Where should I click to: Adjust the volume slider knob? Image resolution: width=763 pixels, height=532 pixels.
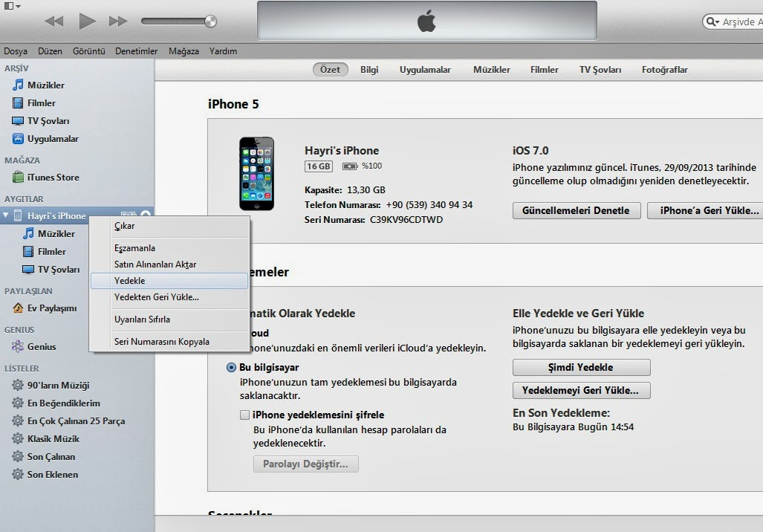211,21
